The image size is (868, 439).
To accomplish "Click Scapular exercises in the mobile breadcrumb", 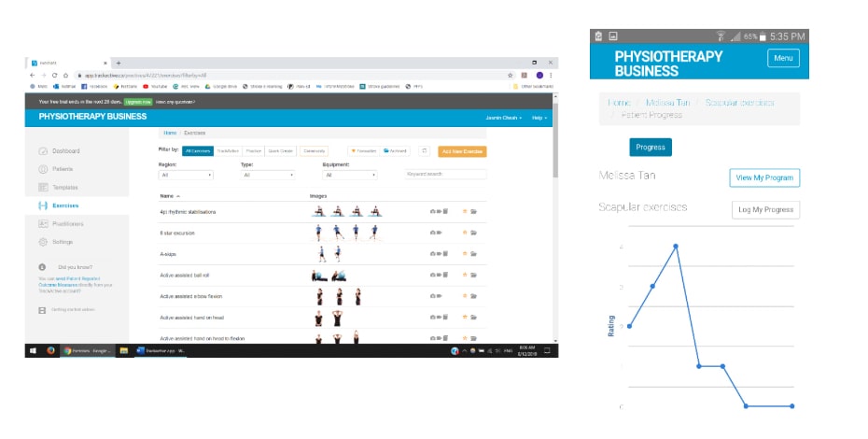I will (739, 103).
